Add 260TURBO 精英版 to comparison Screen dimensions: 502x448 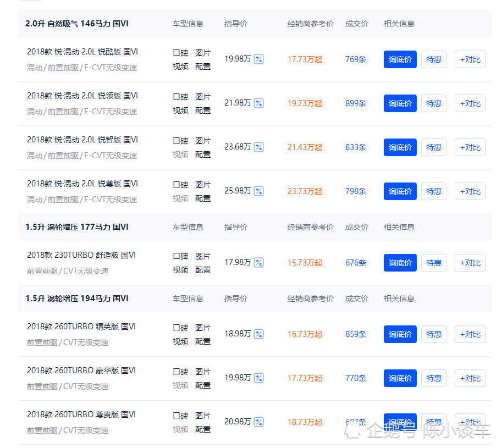coord(470,334)
